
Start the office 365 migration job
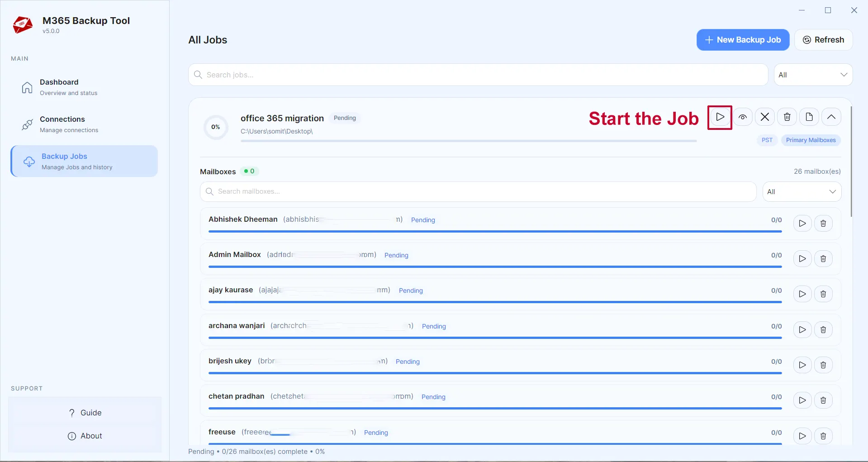tap(720, 117)
